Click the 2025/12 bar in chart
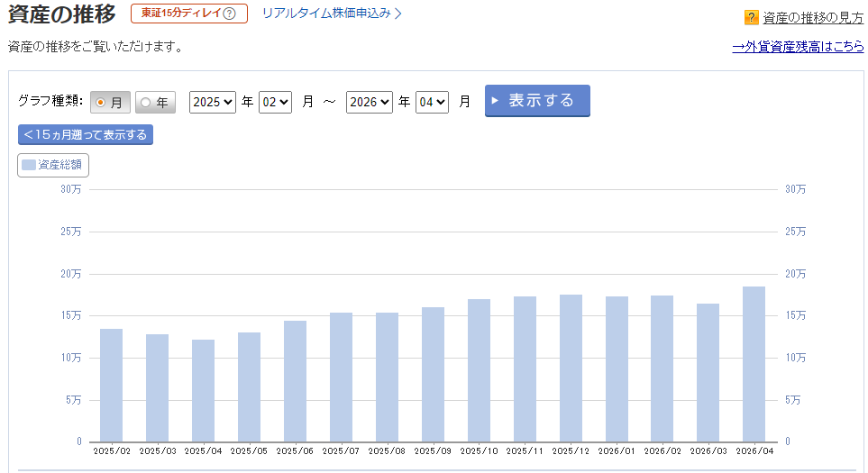 (x=570, y=368)
